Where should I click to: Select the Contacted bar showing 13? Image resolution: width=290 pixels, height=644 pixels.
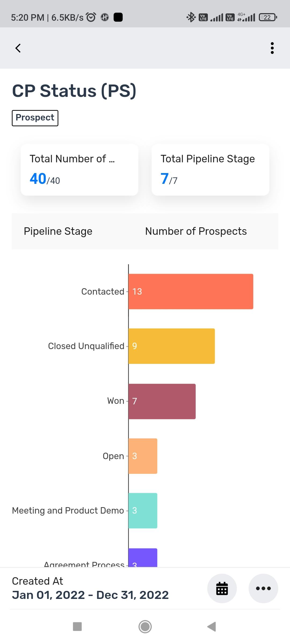[x=191, y=291]
